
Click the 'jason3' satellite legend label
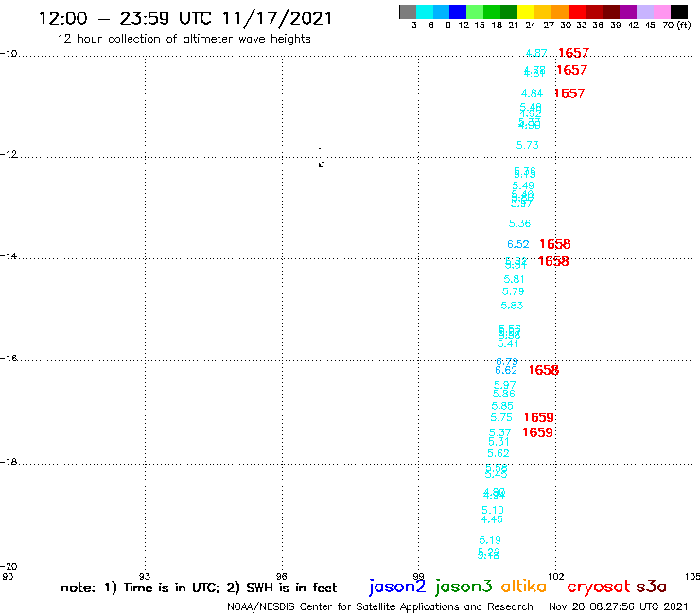coord(464,587)
